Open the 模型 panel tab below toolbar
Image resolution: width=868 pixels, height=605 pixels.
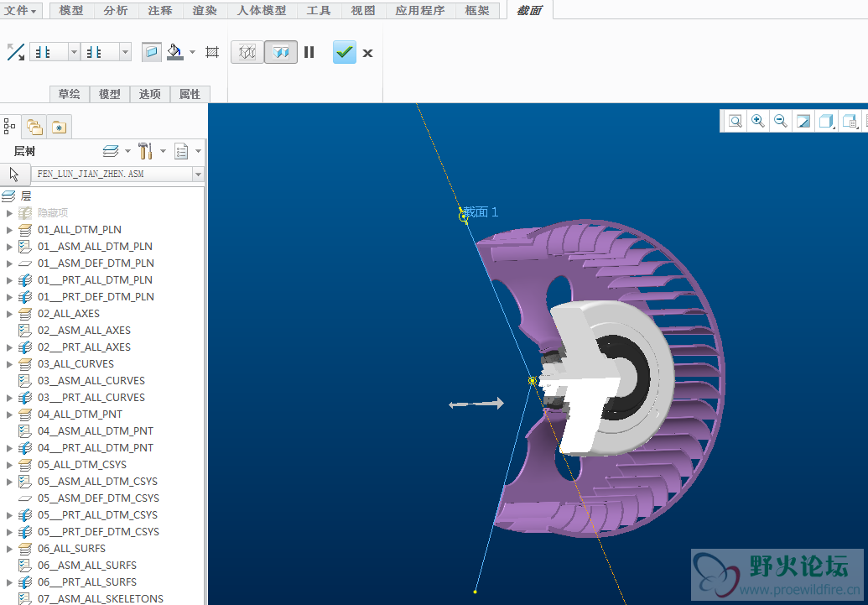click(x=109, y=94)
